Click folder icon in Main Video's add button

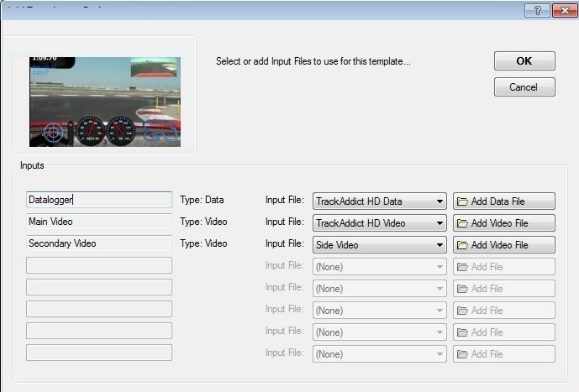tap(462, 223)
